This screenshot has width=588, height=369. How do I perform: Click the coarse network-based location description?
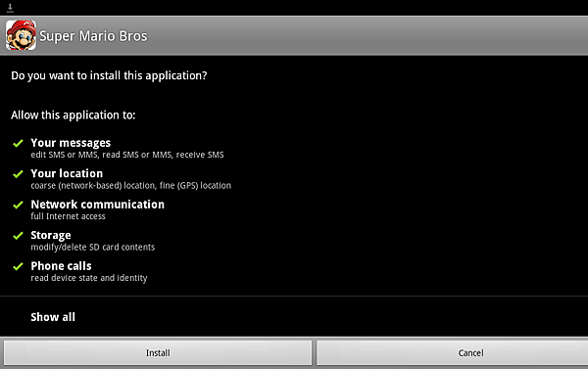click(131, 185)
